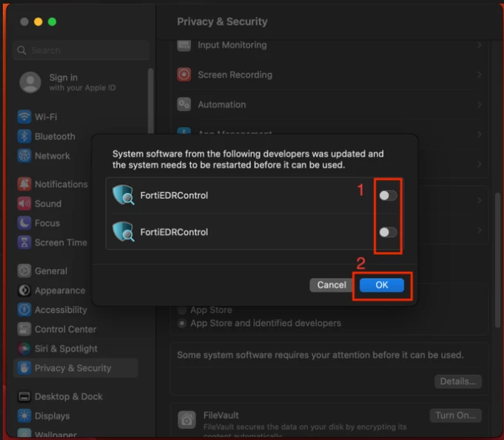
Task: Click Privacy & Security hand icon
Action: (x=24, y=368)
